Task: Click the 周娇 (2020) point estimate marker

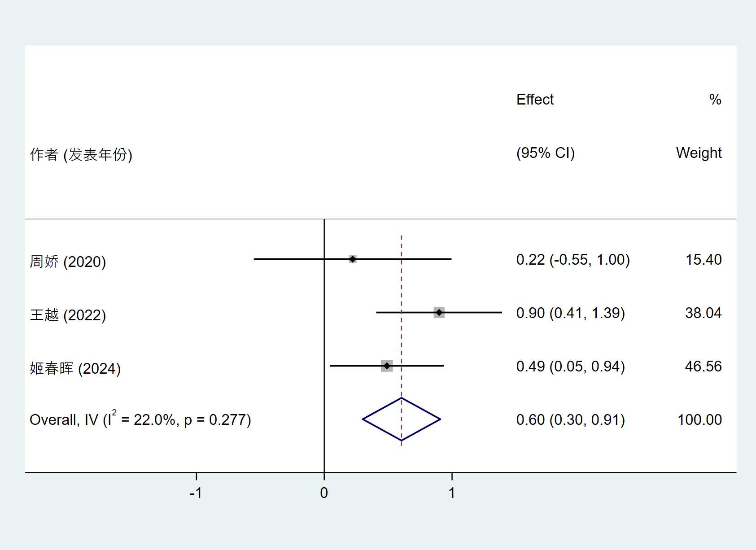Action: [x=353, y=259]
